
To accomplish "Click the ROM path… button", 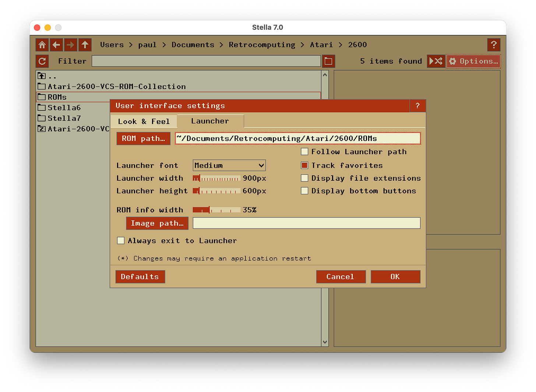I will coord(143,138).
